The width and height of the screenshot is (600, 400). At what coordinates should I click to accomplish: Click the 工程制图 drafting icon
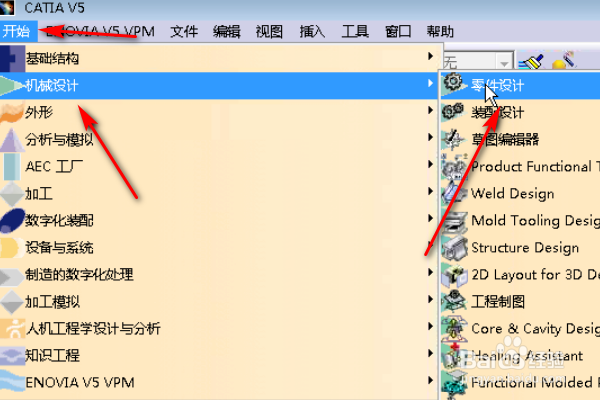[x=454, y=302]
